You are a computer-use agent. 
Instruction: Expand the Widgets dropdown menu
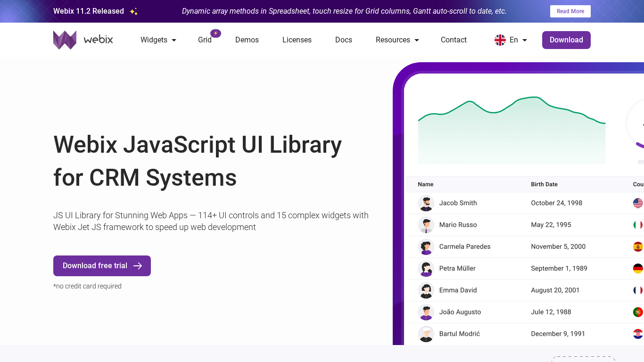(158, 40)
